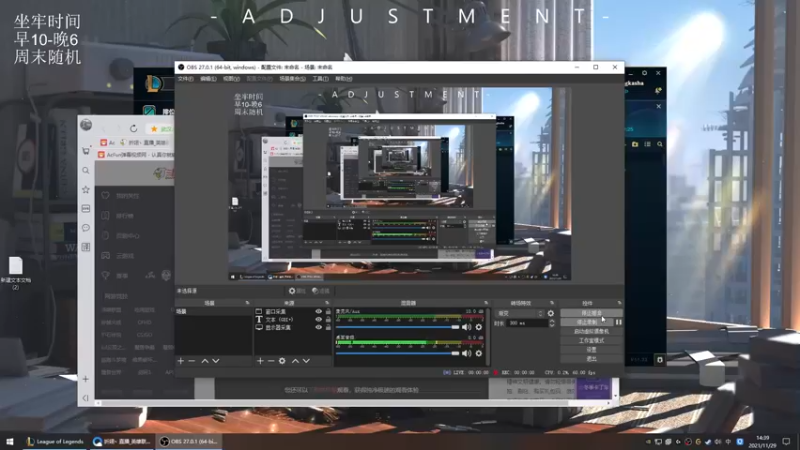Click the Windows Start button
The image size is (800, 450).
10,441
